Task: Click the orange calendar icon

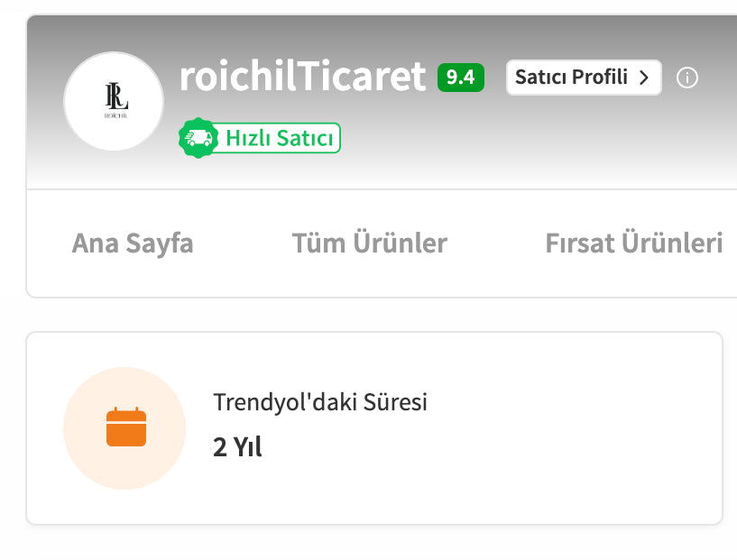Action: tap(126, 427)
